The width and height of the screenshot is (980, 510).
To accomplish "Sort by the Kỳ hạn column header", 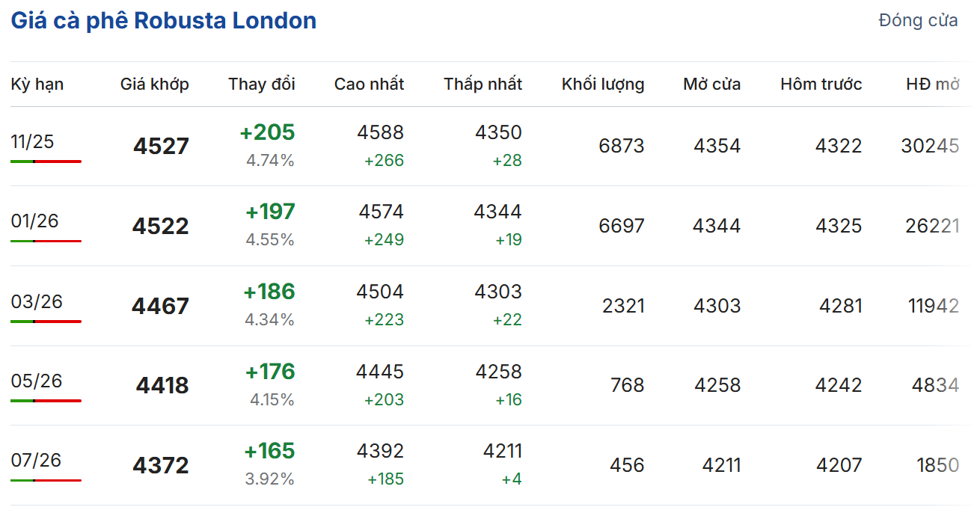I will 37,85.
